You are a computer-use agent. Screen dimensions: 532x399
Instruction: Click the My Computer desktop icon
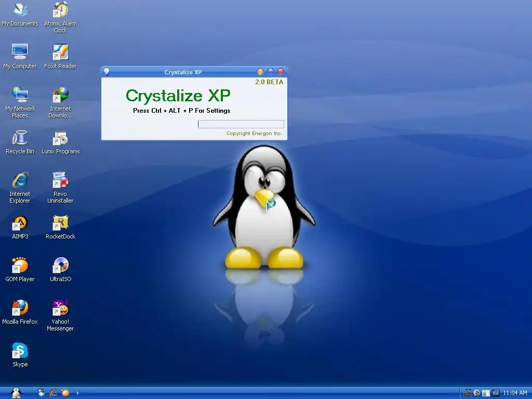[20, 56]
